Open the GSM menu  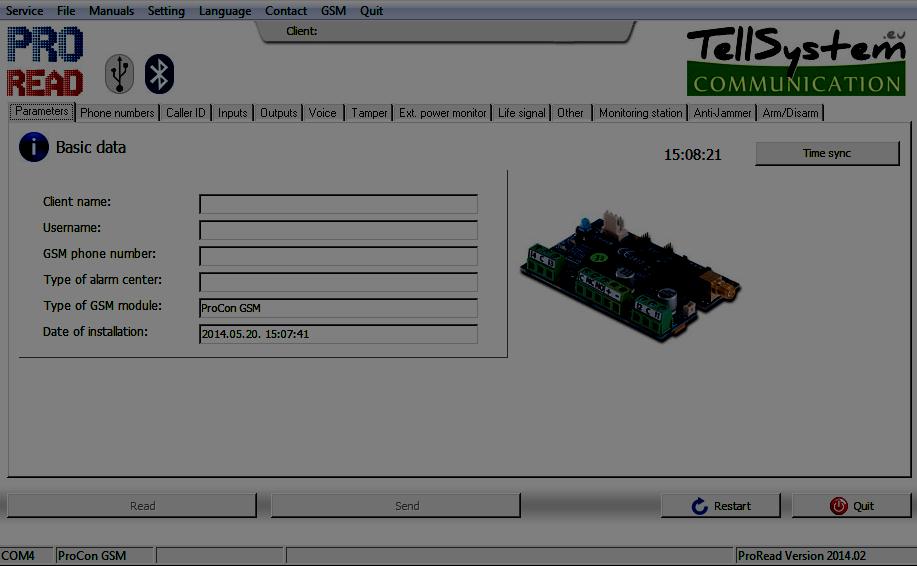(x=333, y=11)
